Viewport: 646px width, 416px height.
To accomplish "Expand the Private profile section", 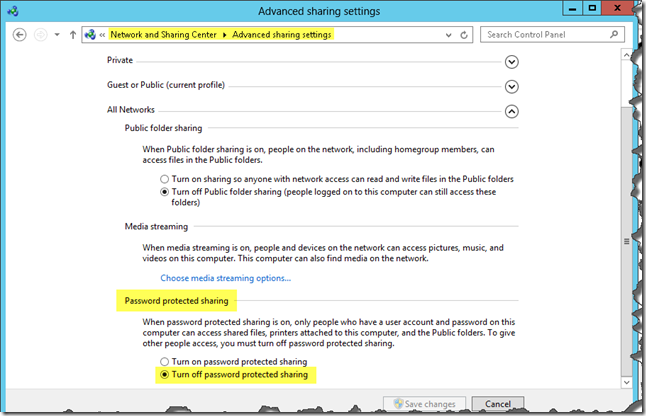I will 512,62.
